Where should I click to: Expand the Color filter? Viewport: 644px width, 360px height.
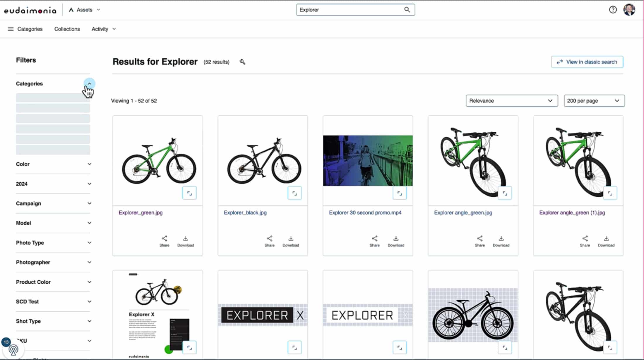[89, 164]
